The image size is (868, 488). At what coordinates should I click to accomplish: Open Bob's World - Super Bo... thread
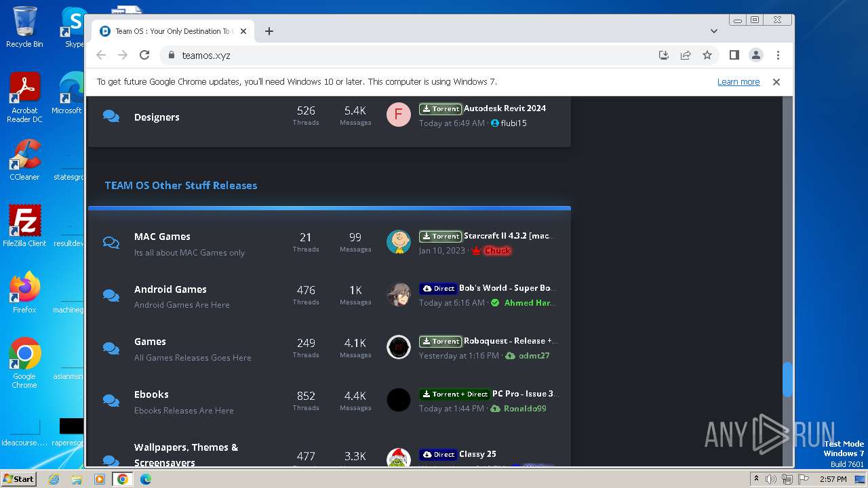pos(506,288)
